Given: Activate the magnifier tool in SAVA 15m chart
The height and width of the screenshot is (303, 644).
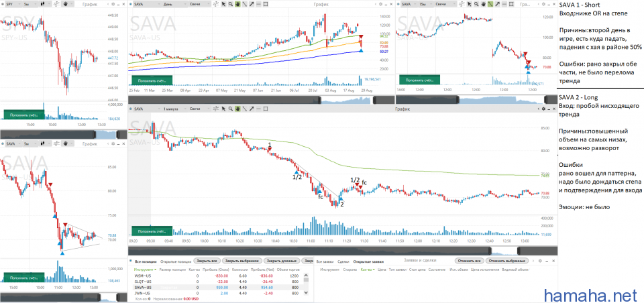Looking at the screenshot, I should pos(476,4).
